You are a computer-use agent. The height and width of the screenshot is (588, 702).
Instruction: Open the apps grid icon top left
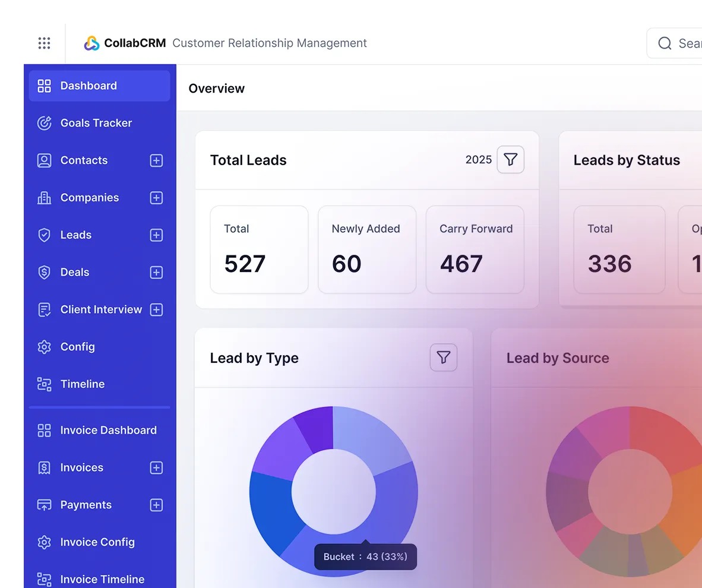pyautogui.click(x=44, y=43)
